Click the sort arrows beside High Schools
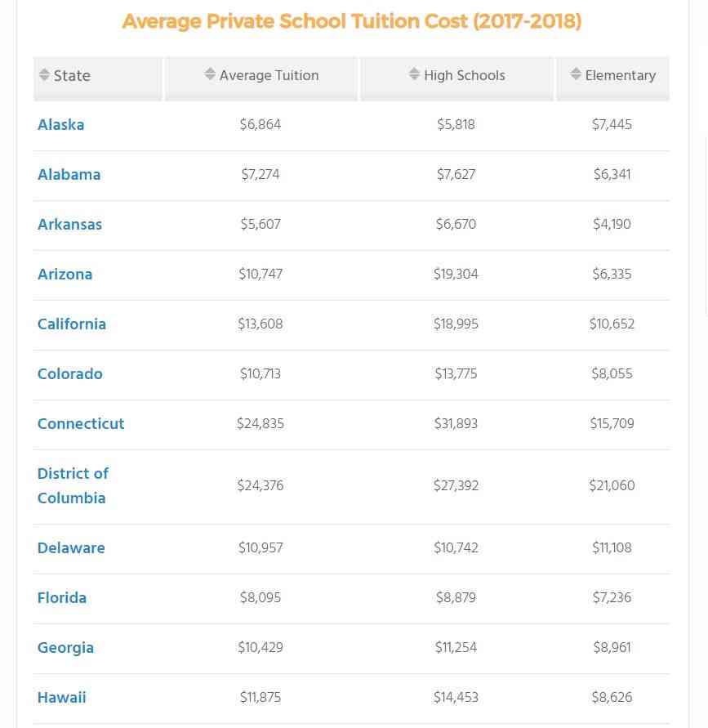This screenshot has width=708, height=728. click(x=415, y=74)
